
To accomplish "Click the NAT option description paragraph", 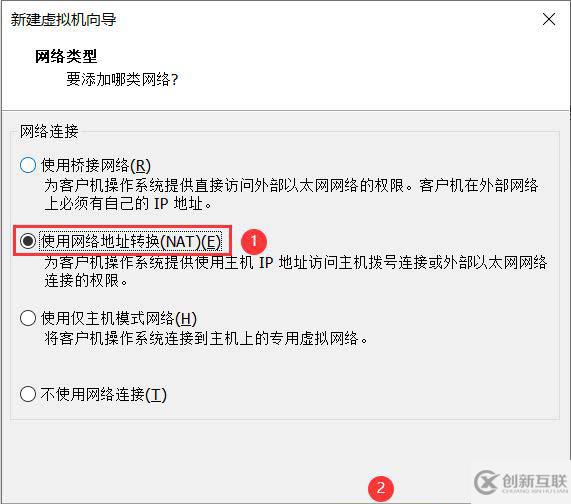I will tap(295, 271).
